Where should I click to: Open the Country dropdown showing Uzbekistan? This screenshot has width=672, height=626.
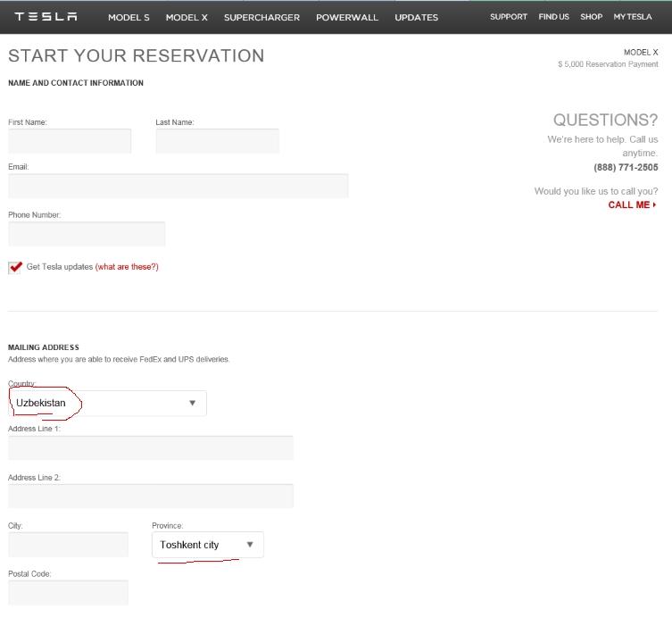[107, 403]
